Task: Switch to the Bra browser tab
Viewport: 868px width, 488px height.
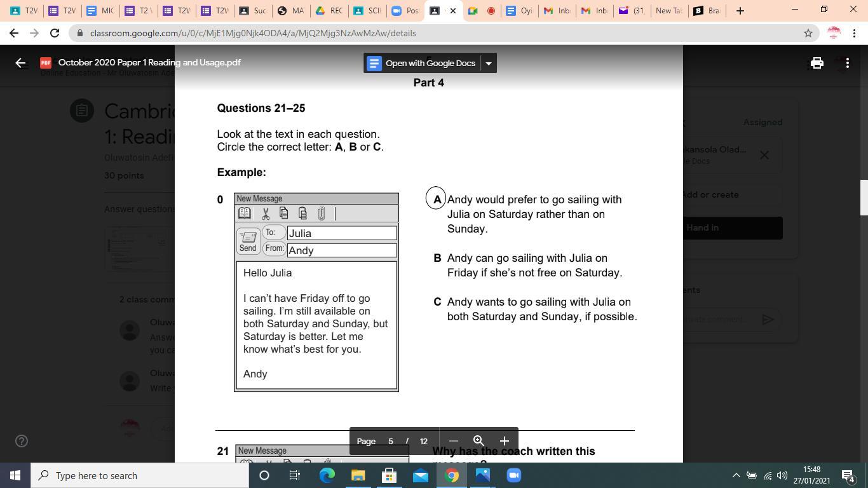Action: click(x=707, y=11)
